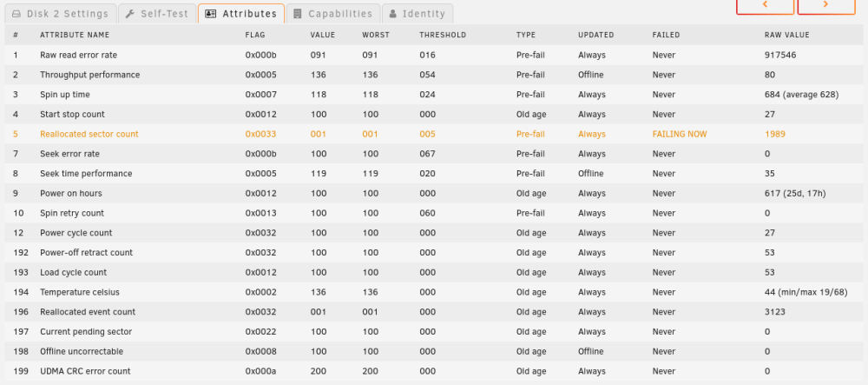
Task: Click flag 0x0013 for Spin retry count
Action: 260,213
